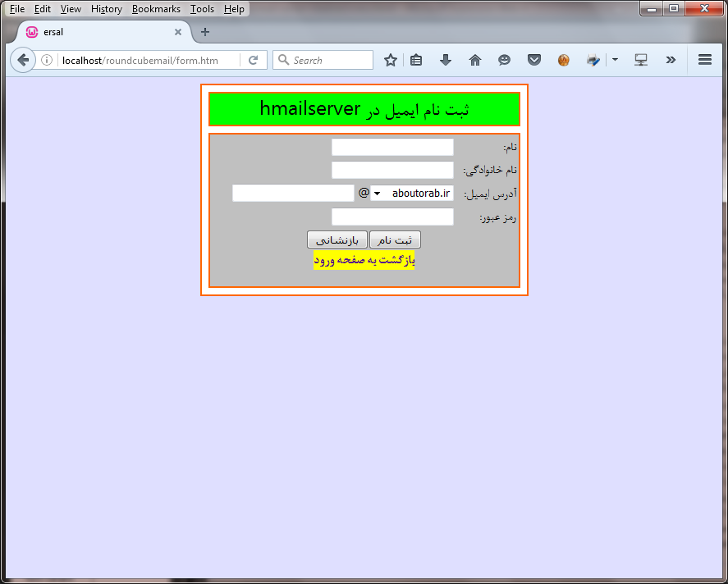Open the Downloads arrow icon
The width and height of the screenshot is (728, 584).
coord(446,60)
